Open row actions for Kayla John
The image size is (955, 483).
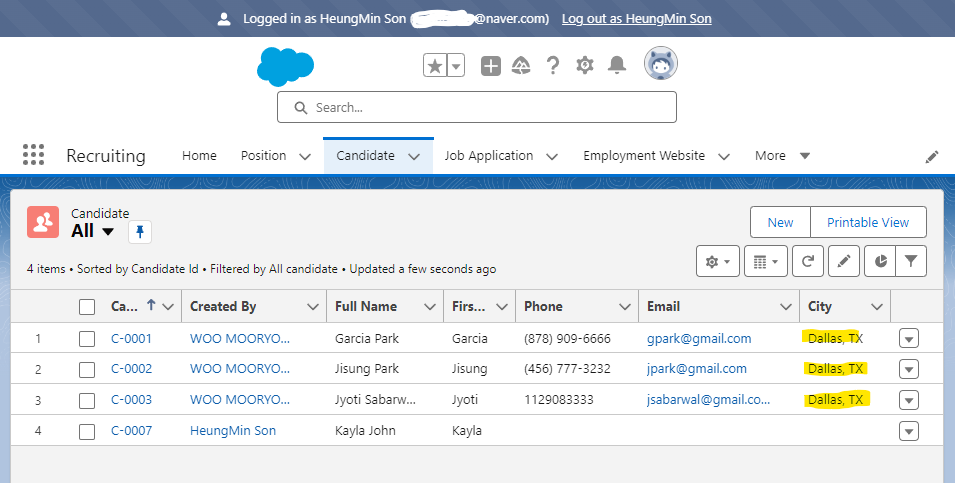pyautogui.click(x=909, y=431)
